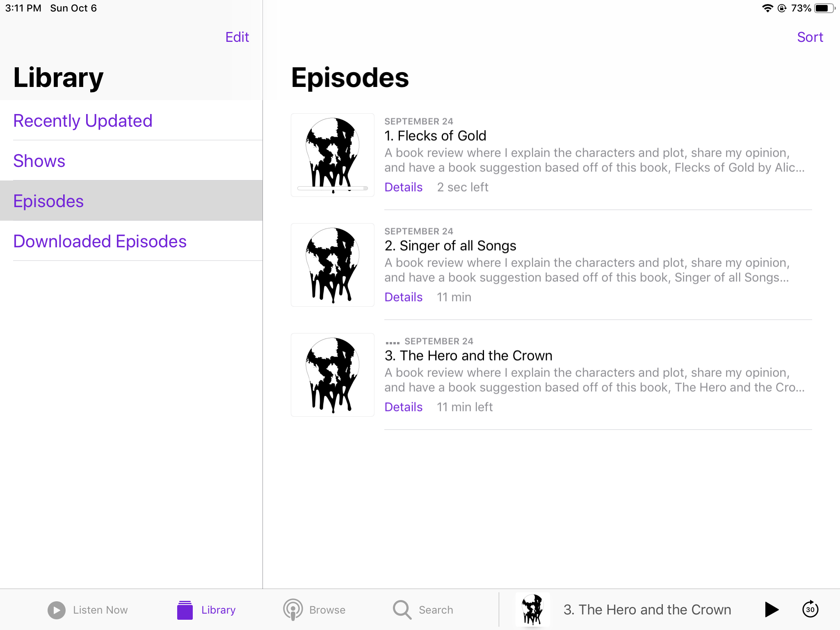Switch to Downloaded Episodes section
The image size is (840, 630).
point(100,241)
